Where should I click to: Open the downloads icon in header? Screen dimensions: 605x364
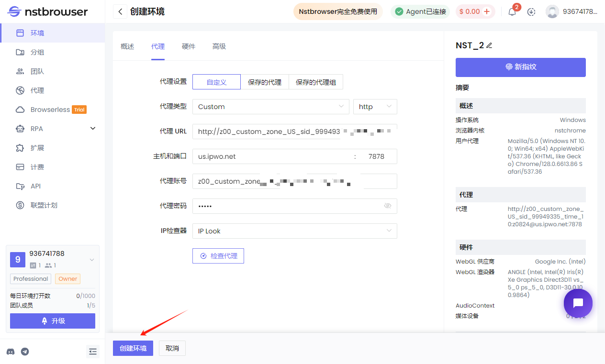(x=531, y=12)
